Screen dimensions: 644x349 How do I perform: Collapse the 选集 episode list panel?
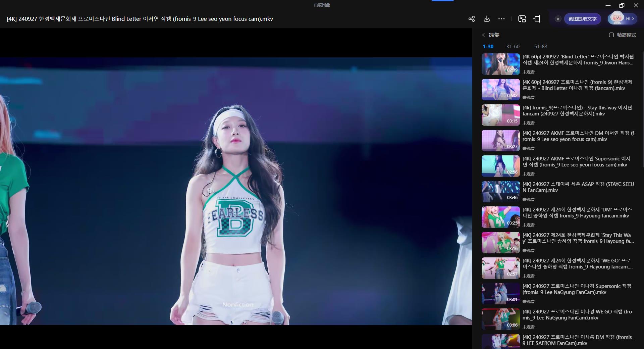[x=483, y=35]
